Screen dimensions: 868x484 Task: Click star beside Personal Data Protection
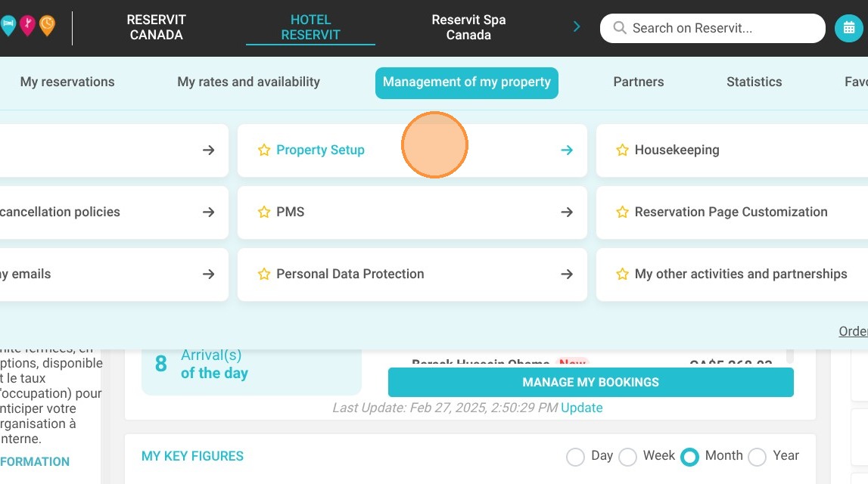click(264, 274)
